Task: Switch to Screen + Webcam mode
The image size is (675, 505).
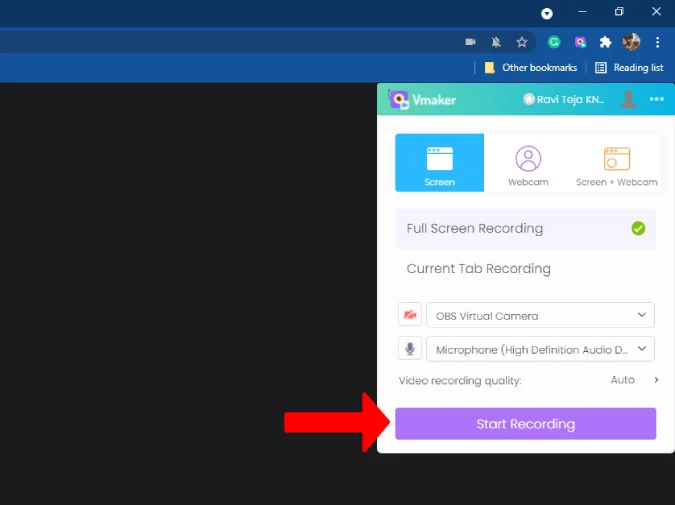Action: [616, 163]
